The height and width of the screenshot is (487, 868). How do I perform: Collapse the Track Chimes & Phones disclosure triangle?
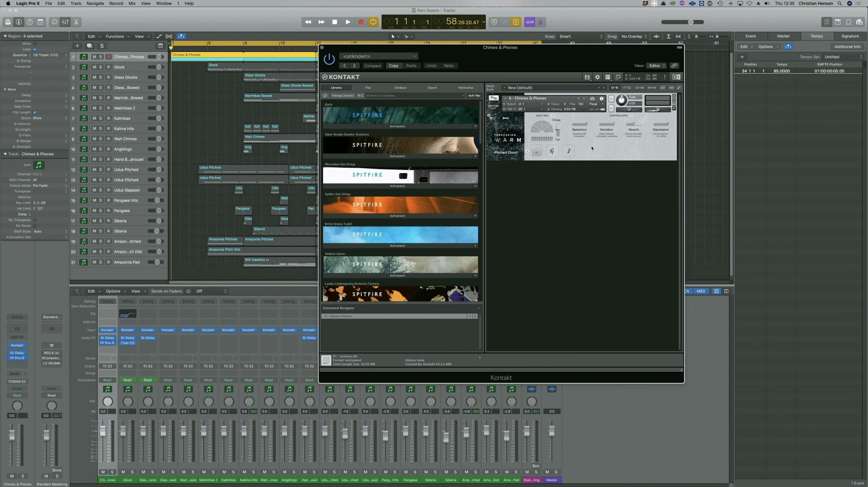click(x=5, y=154)
